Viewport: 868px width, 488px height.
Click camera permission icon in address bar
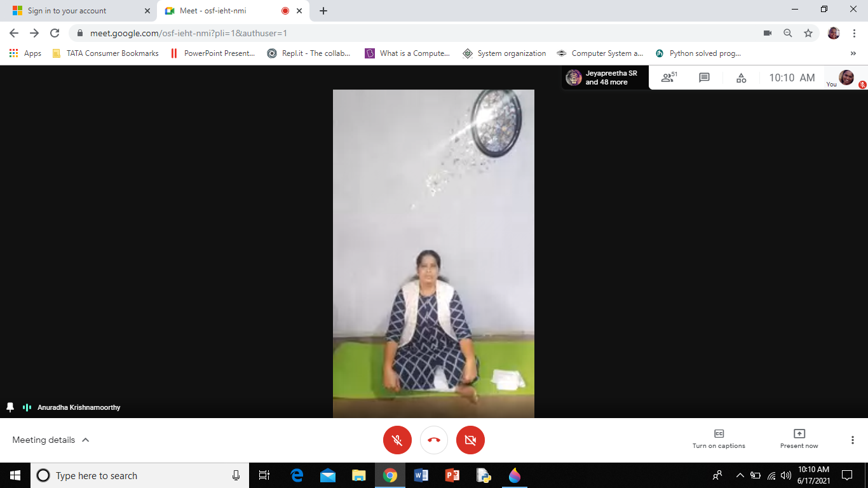point(768,33)
